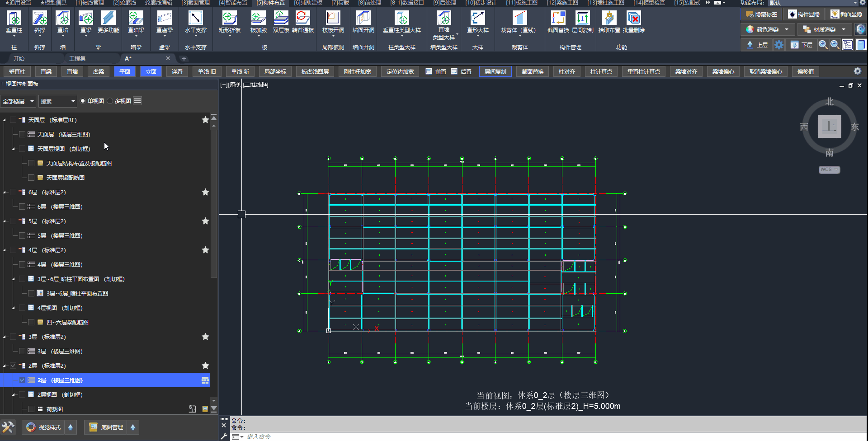The width and height of the screenshot is (868, 441).
Task: Check the 天面层结构布置及板配筋图 checkbox
Action: pyautogui.click(x=31, y=164)
